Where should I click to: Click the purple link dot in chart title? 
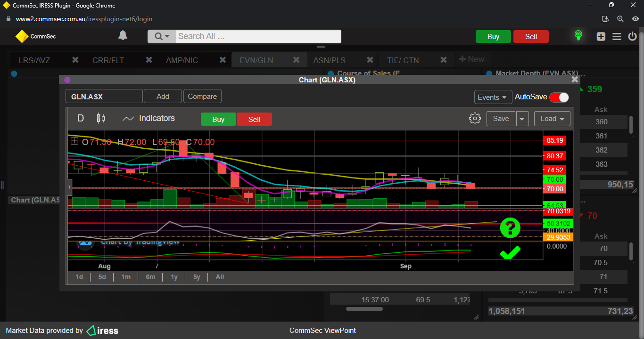click(67, 80)
